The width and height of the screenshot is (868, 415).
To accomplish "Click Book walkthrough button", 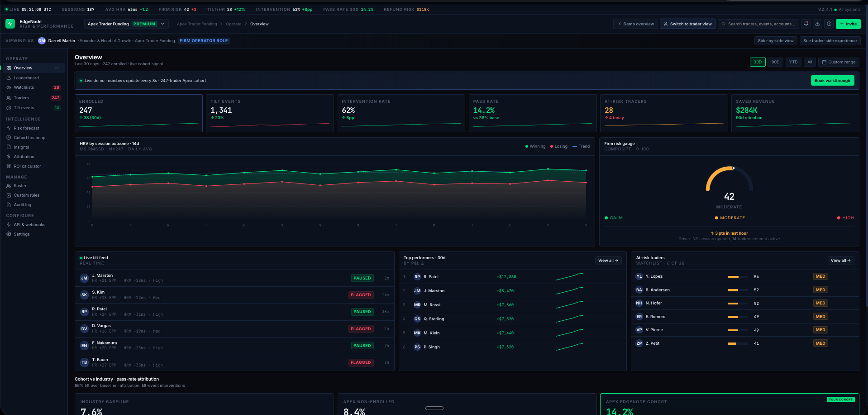I will tap(832, 81).
